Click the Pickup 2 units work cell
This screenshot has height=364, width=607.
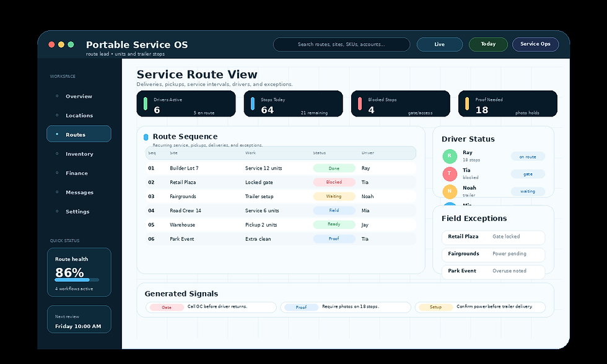261,225
